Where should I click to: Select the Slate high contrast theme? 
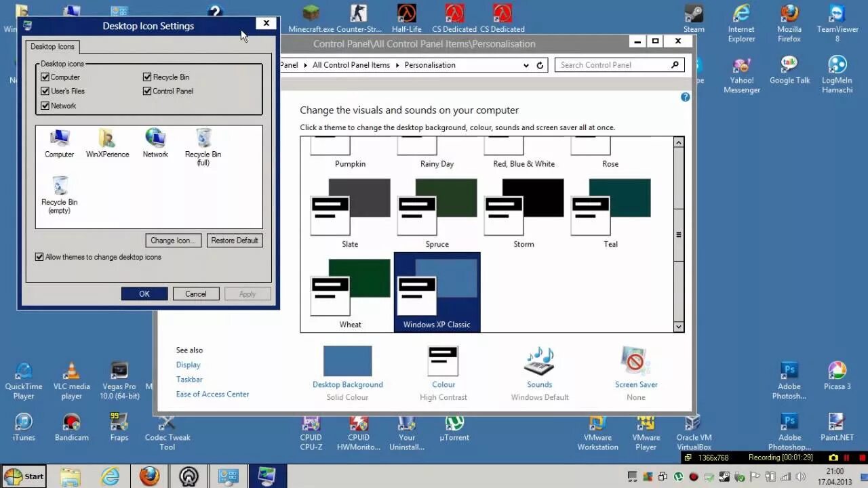pyautogui.click(x=350, y=213)
